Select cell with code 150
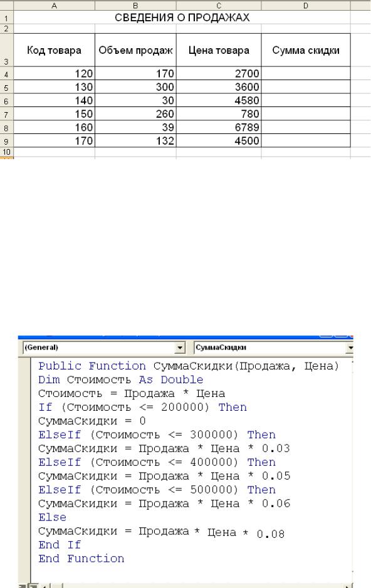This screenshot has height=588, width=371. click(x=54, y=114)
